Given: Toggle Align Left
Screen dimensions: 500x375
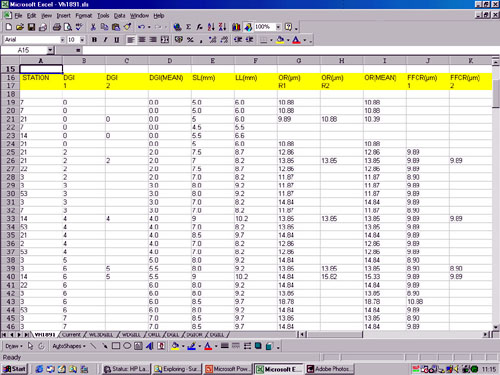Looking at the screenshot, I should [x=131, y=40].
